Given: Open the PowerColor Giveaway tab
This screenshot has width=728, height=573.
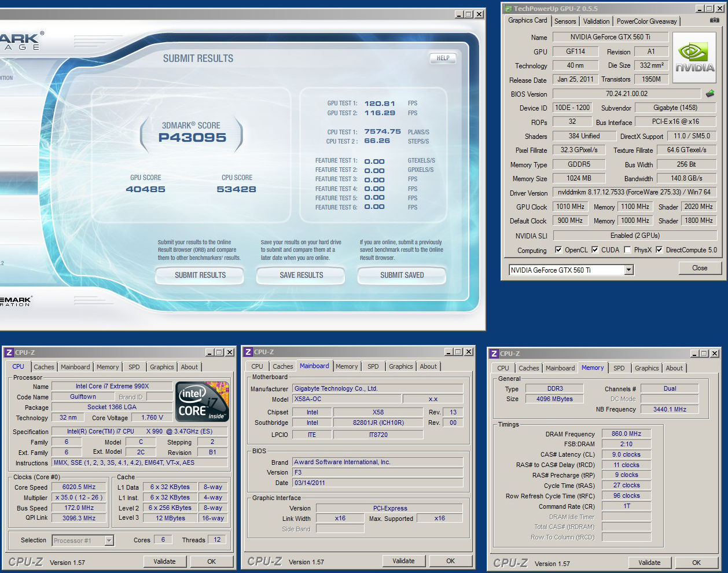Looking at the screenshot, I should coord(646,21).
